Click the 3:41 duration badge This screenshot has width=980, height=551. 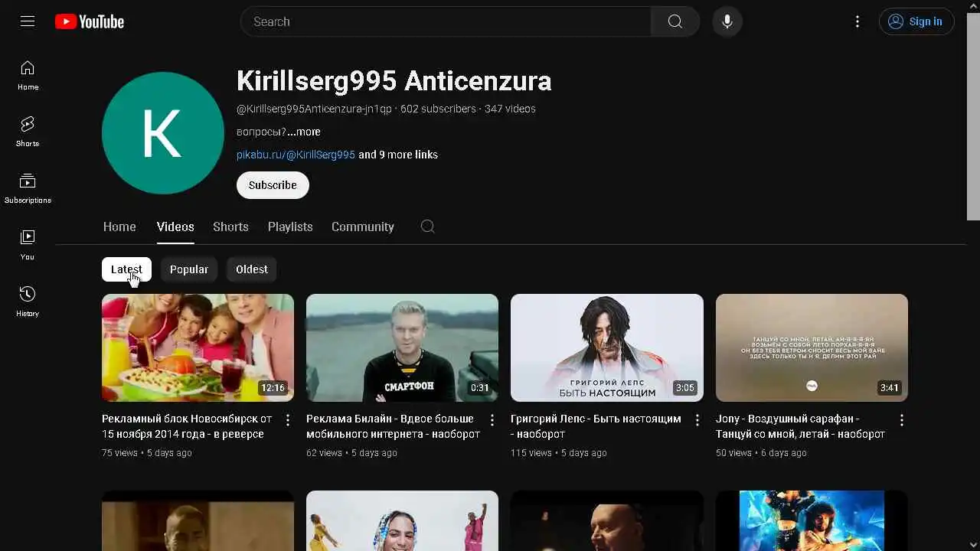(889, 388)
